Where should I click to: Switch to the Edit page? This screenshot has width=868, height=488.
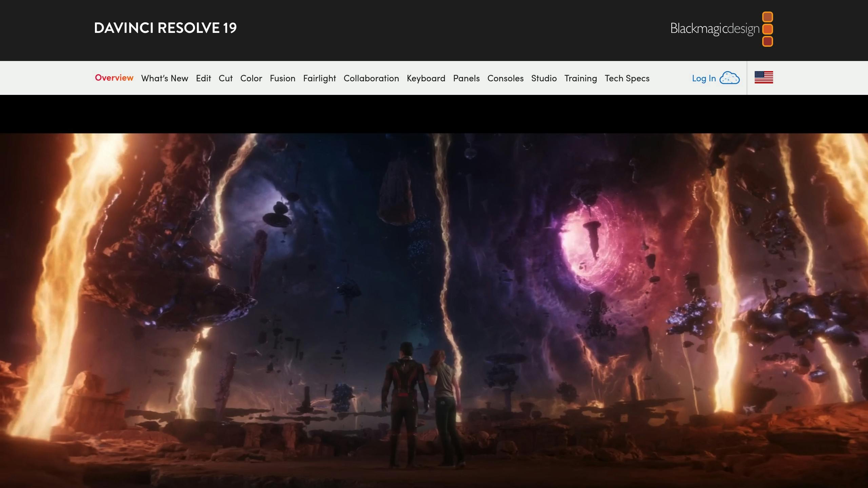pyautogui.click(x=203, y=78)
